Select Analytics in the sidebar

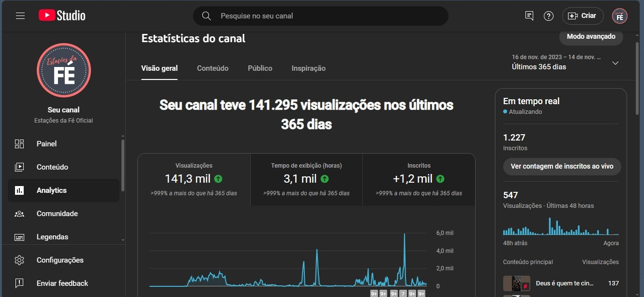point(63,190)
